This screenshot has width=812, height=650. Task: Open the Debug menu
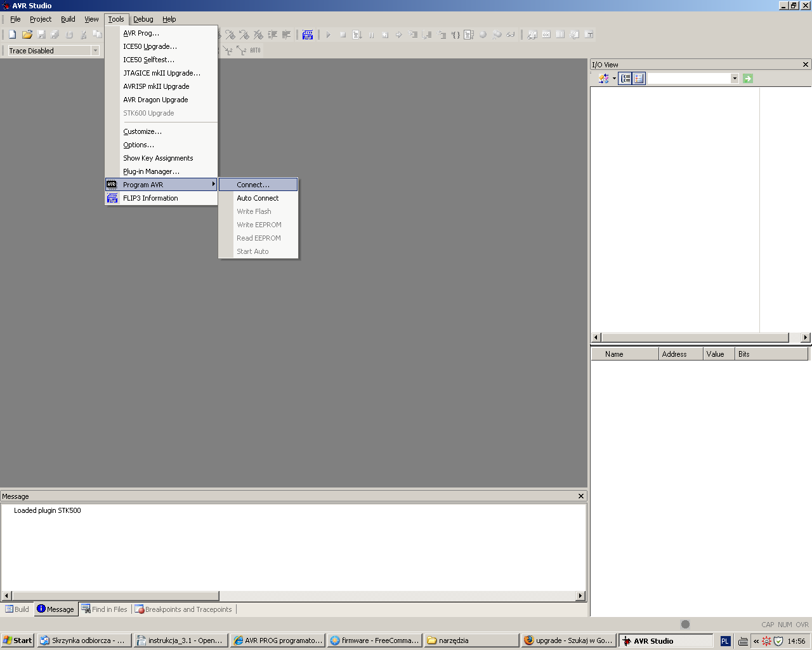[x=143, y=19]
